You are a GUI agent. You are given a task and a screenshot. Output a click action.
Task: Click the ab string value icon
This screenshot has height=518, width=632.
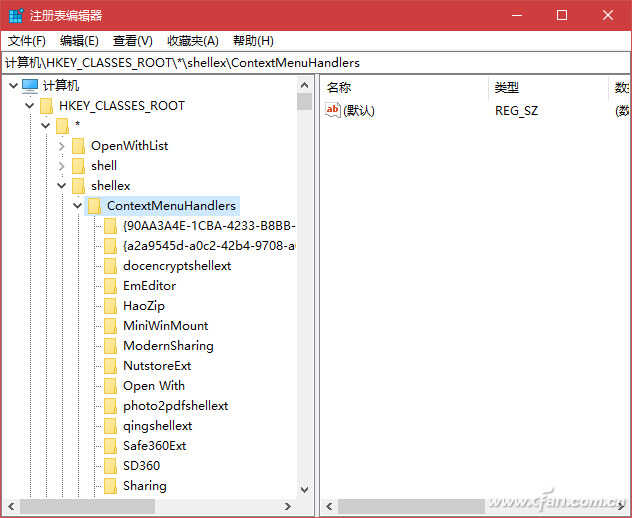(x=333, y=110)
